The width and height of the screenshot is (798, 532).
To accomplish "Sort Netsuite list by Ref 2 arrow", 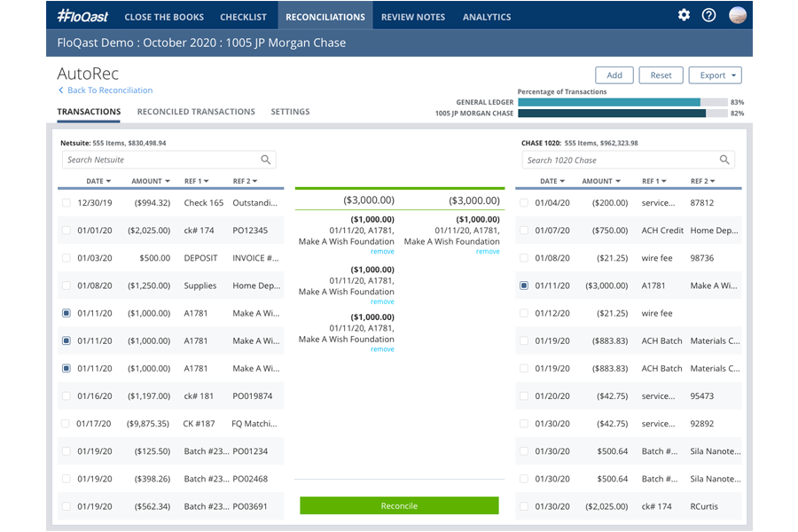I will [254, 182].
